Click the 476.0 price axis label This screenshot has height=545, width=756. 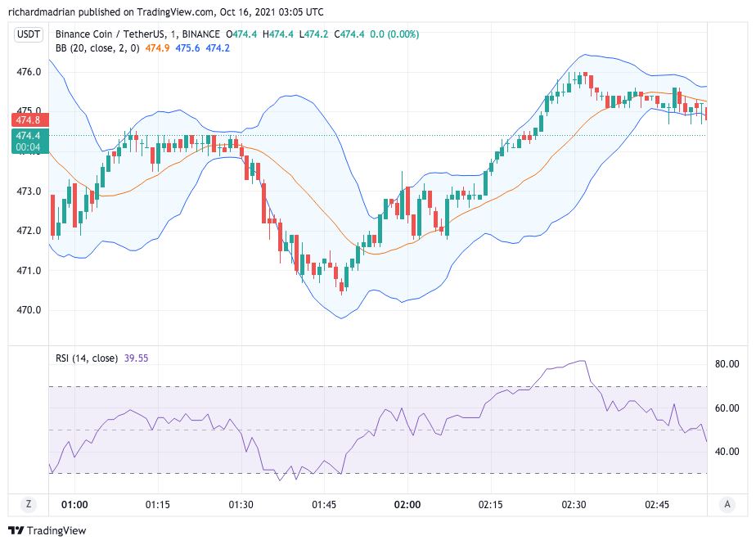coord(29,72)
